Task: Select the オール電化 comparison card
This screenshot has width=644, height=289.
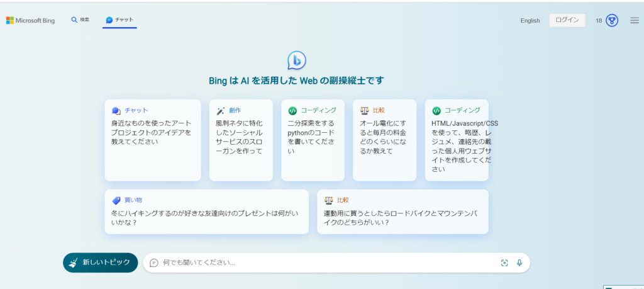Action: coord(384,140)
